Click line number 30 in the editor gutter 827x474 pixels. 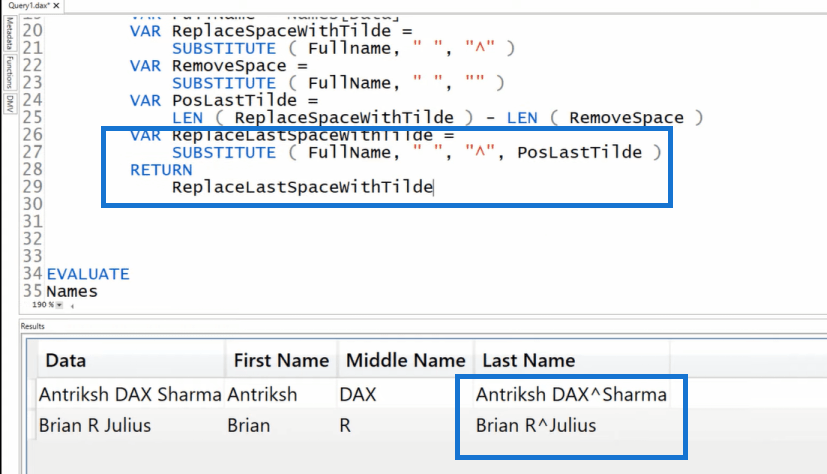tap(32, 204)
